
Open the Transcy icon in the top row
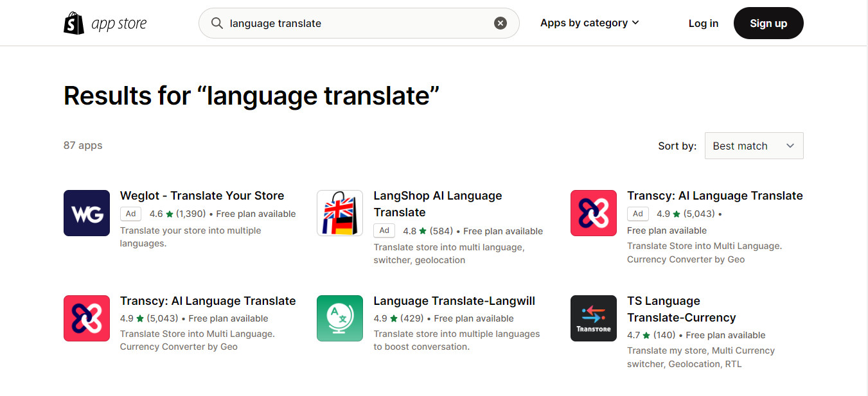594,213
